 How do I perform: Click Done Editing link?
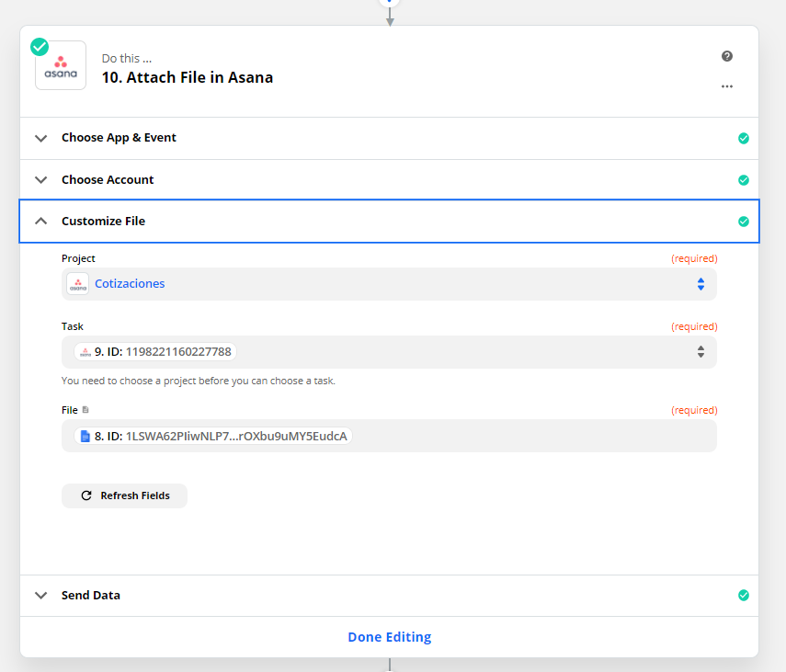point(390,637)
